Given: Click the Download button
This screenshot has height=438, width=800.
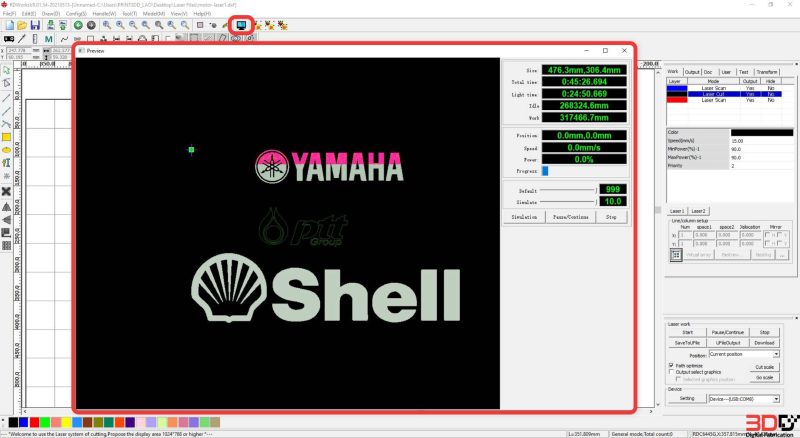Looking at the screenshot, I should click(x=764, y=343).
